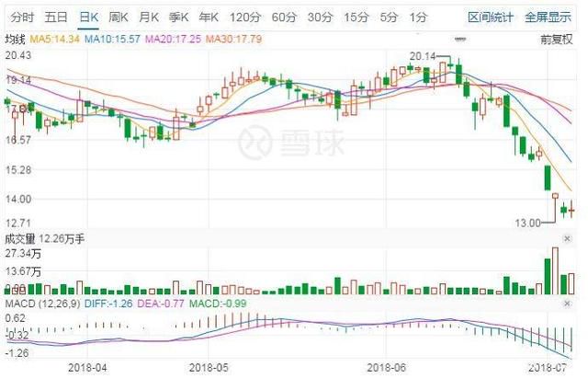
Task: Click the DEA:-0.77 value
Action: [161, 304]
